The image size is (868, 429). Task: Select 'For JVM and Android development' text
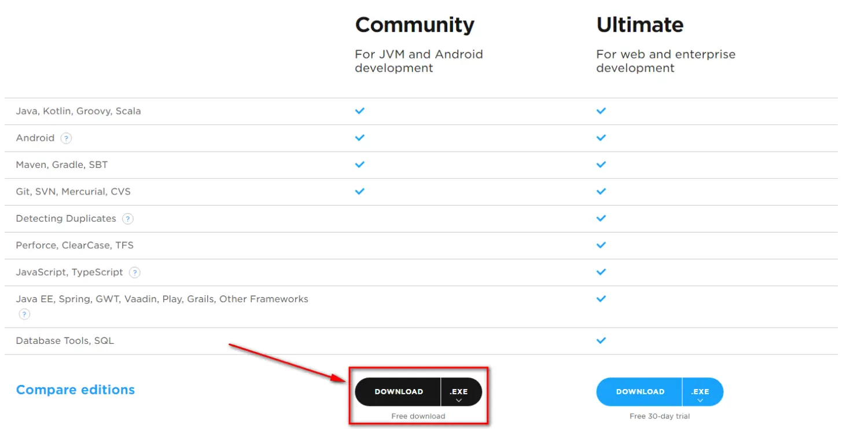419,61
